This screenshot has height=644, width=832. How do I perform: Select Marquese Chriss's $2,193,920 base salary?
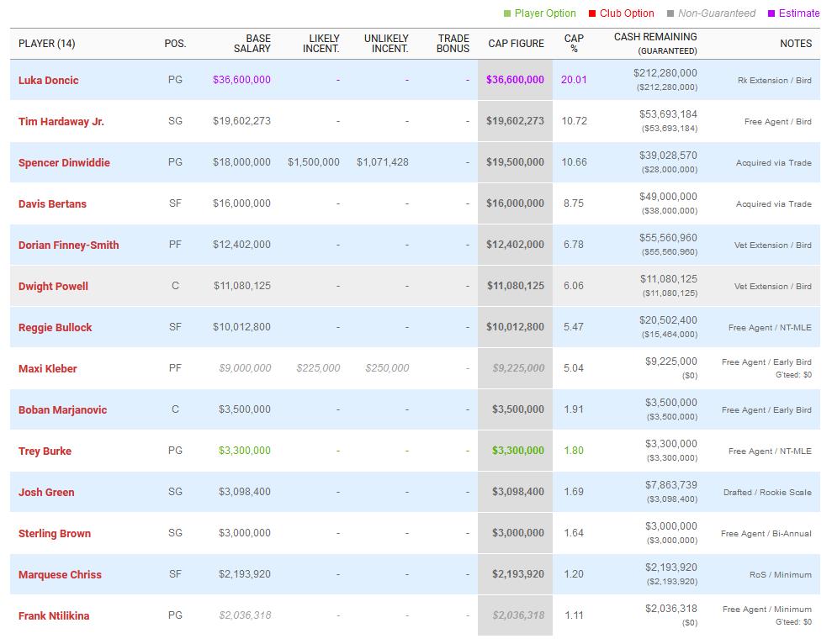(x=245, y=574)
